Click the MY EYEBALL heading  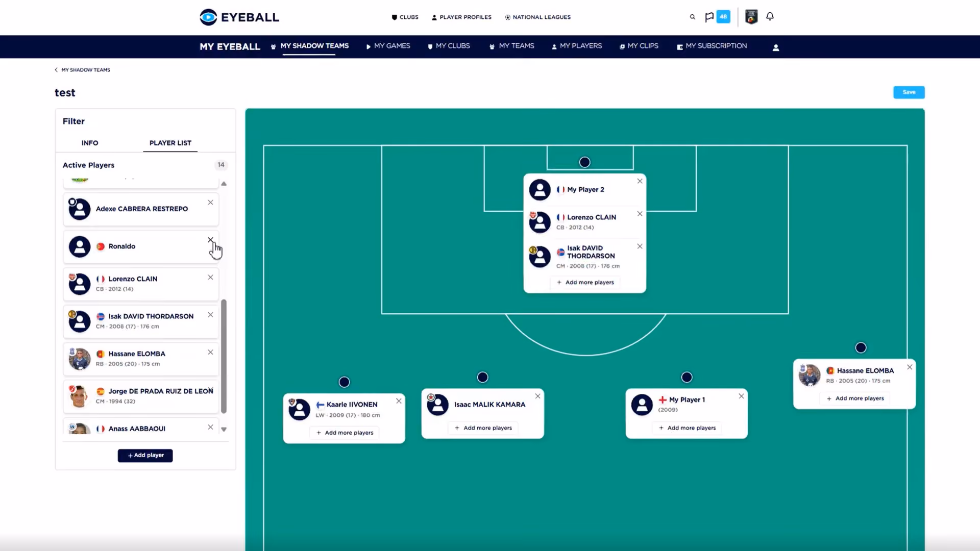click(230, 47)
